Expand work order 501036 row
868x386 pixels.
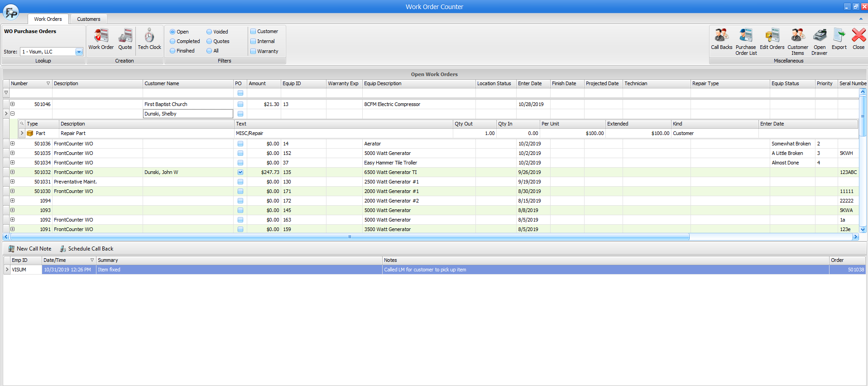click(13, 144)
